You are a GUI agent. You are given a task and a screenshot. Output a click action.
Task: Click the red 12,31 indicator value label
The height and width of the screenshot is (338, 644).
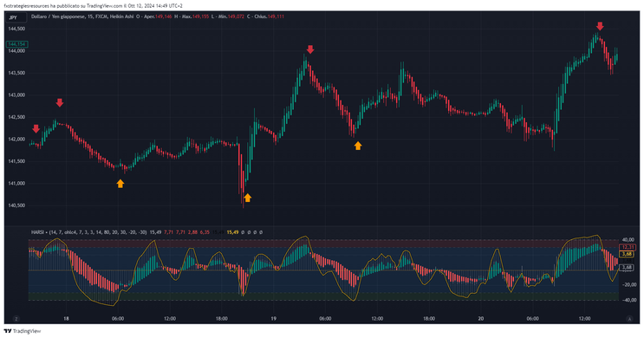pyautogui.click(x=628, y=247)
